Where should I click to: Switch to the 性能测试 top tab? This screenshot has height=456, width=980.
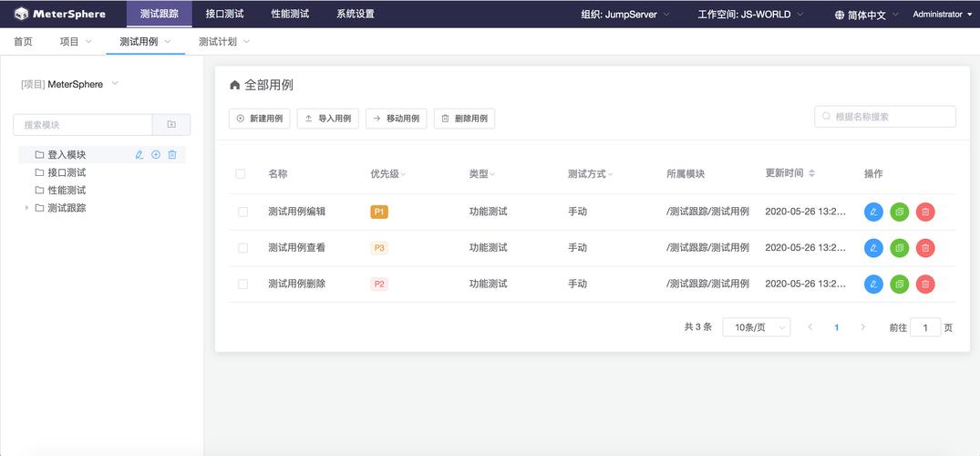pos(290,14)
